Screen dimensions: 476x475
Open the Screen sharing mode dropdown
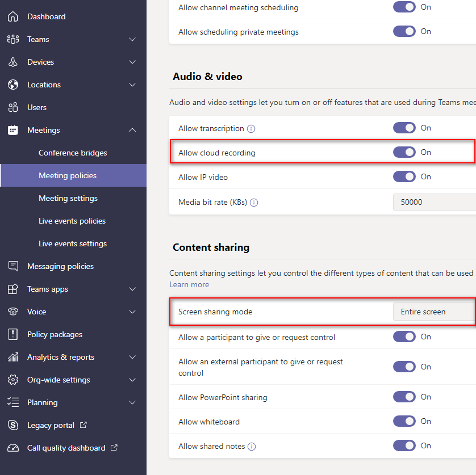pos(435,312)
